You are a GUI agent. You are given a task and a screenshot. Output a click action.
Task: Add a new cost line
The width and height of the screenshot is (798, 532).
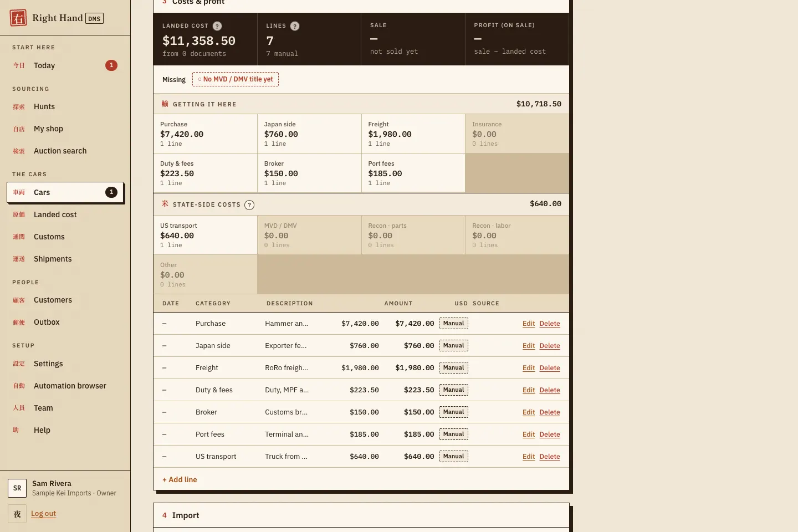tap(180, 480)
